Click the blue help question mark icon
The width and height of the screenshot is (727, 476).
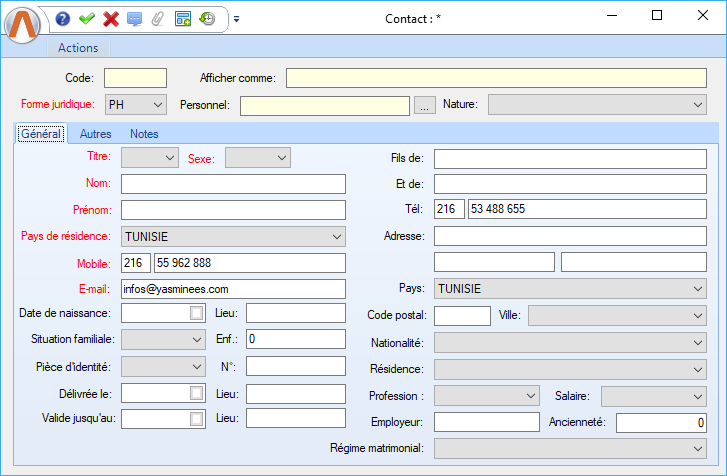(63, 18)
